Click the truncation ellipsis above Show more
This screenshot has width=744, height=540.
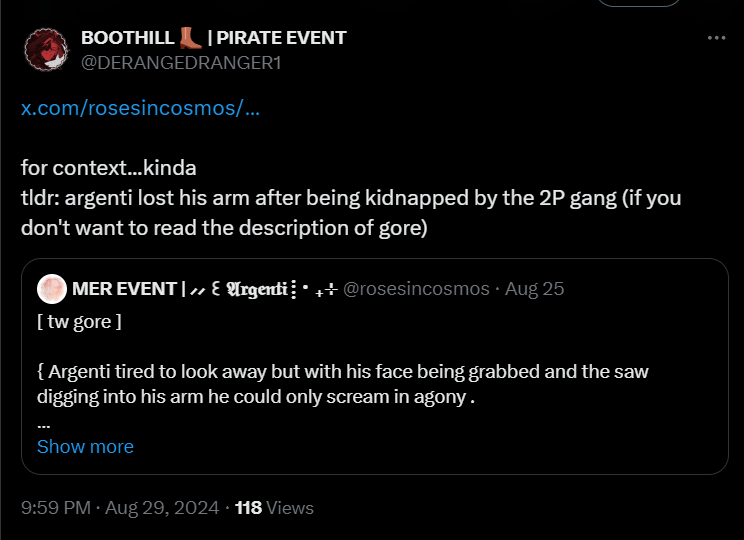point(43,423)
